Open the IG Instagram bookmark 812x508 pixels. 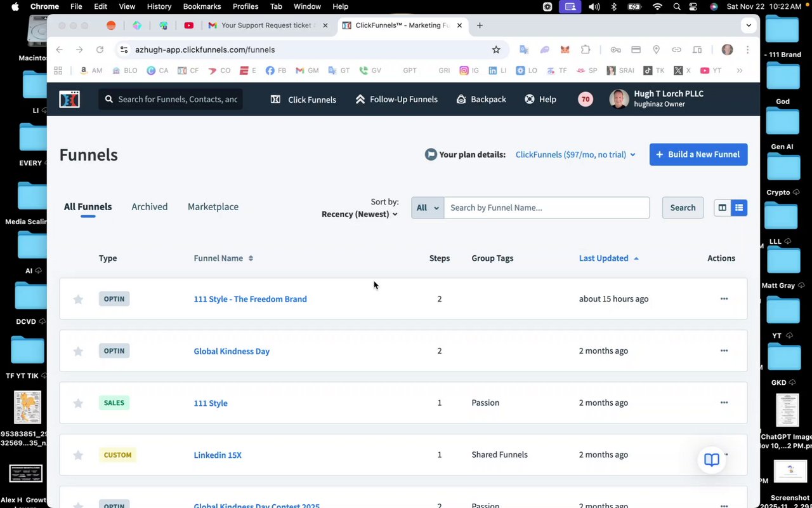[469, 70]
